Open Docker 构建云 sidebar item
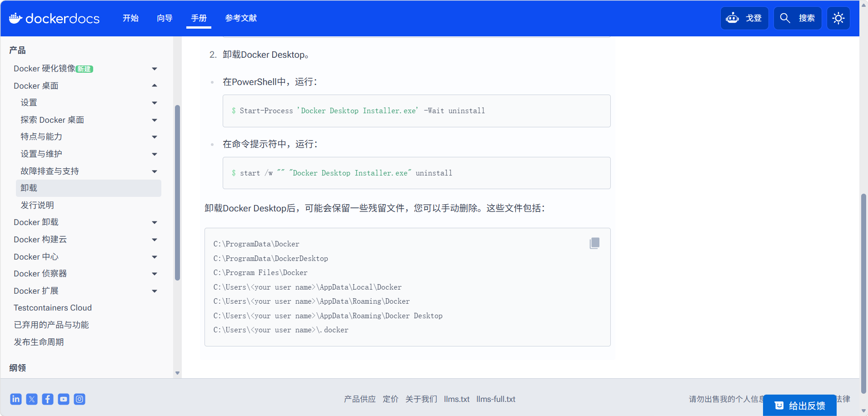Screen dimensions: 868x416 [x=40, y=240]
